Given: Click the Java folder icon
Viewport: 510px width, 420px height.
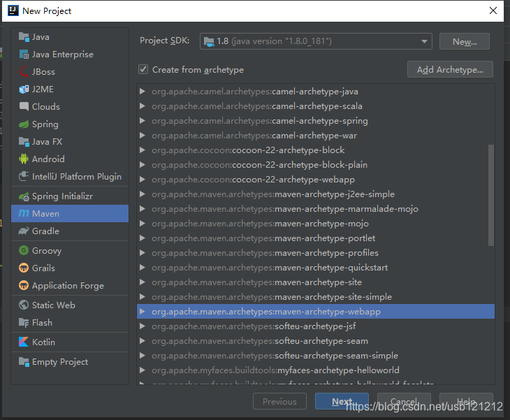Looking at the screenshot, I should [x=24, y=37].
